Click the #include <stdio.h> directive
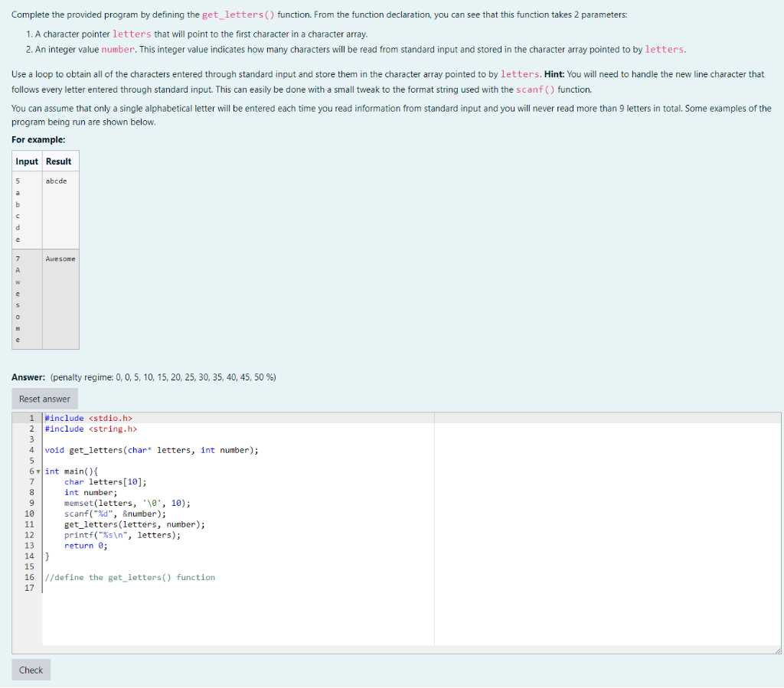The width and height of the screenshot is (784, 688). (x=87, y=418)
